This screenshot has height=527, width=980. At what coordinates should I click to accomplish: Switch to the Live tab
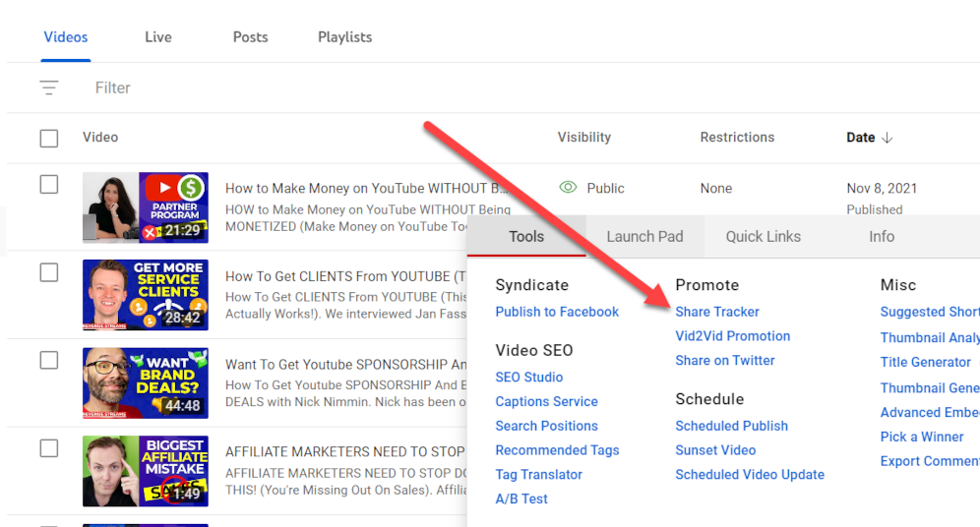157,37
